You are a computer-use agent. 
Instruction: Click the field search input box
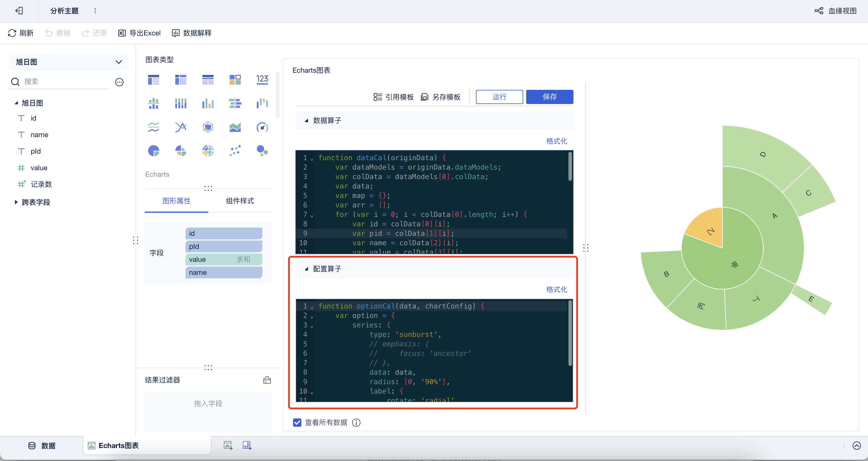coord(64,82)
